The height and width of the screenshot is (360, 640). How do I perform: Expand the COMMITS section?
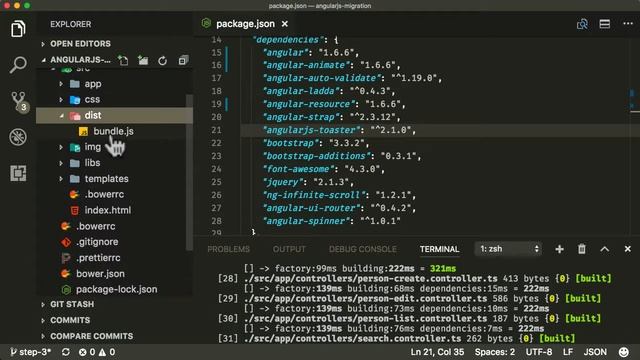[70, 320]
